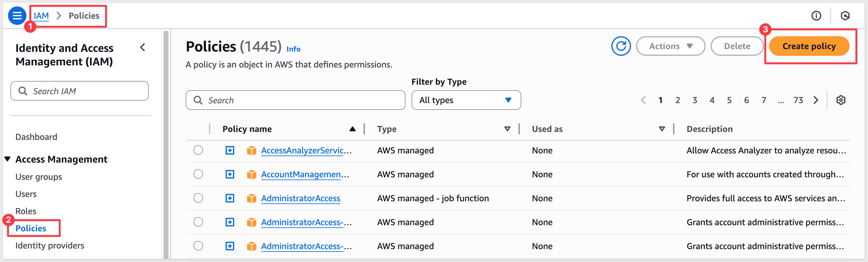The width and height of the screenshot is (868, 262).
Task: Open User groups in the sidebar
Action: click(38, 177)
